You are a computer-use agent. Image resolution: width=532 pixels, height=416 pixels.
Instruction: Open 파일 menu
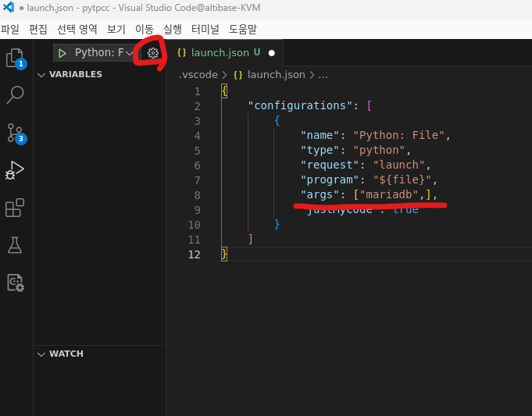[x=10, y=29]
